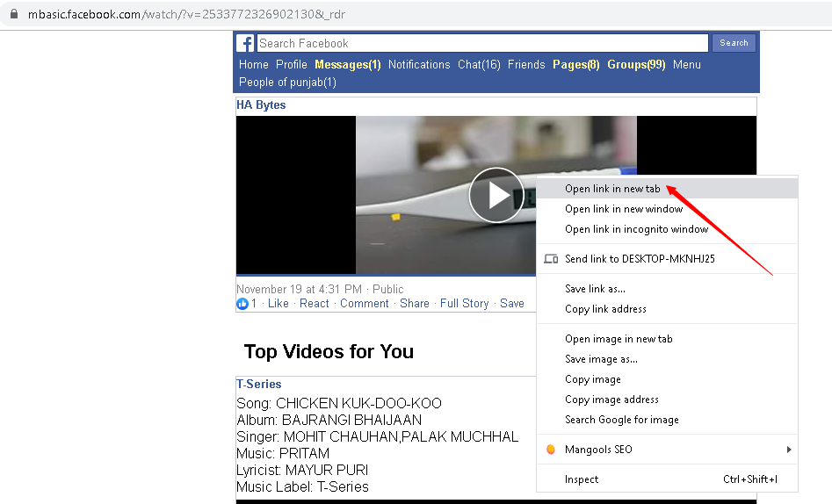Click the post timestamp November 19 text
This screenshot has height=504, width=832.
click(299, 289)
